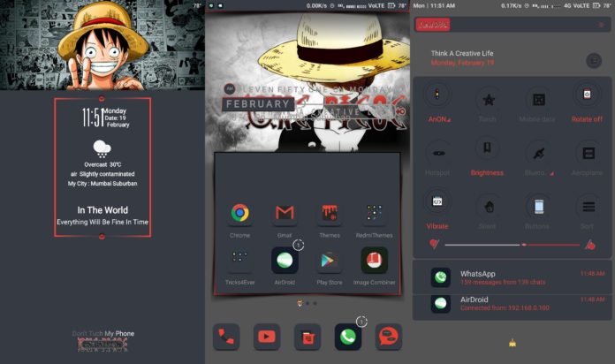Image resolution: width=615 pixels, height=364 pixels.
Task: Tap the lock screen cloud weather icon
Action: click(x=102, y=148)
